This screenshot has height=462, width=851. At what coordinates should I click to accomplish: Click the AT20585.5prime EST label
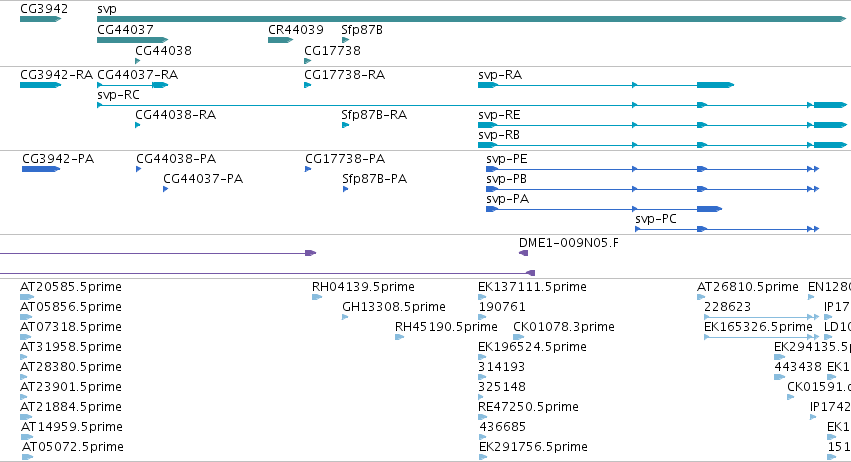pyautogui.click(x=71, y=287)
